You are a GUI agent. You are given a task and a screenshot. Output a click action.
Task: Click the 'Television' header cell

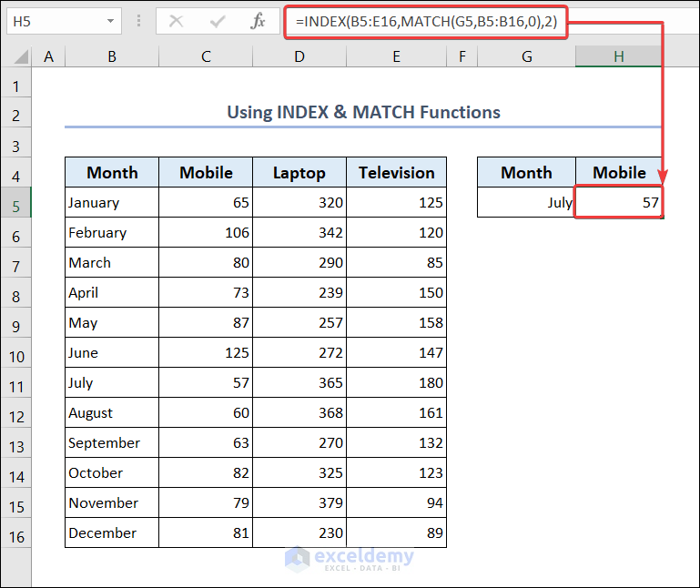click(397, 172)
